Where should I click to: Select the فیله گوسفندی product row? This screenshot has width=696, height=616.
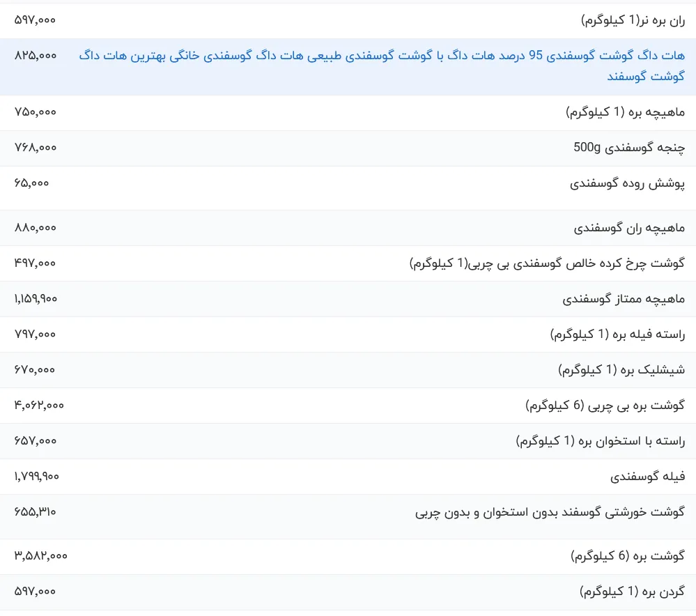click(348, 477)
